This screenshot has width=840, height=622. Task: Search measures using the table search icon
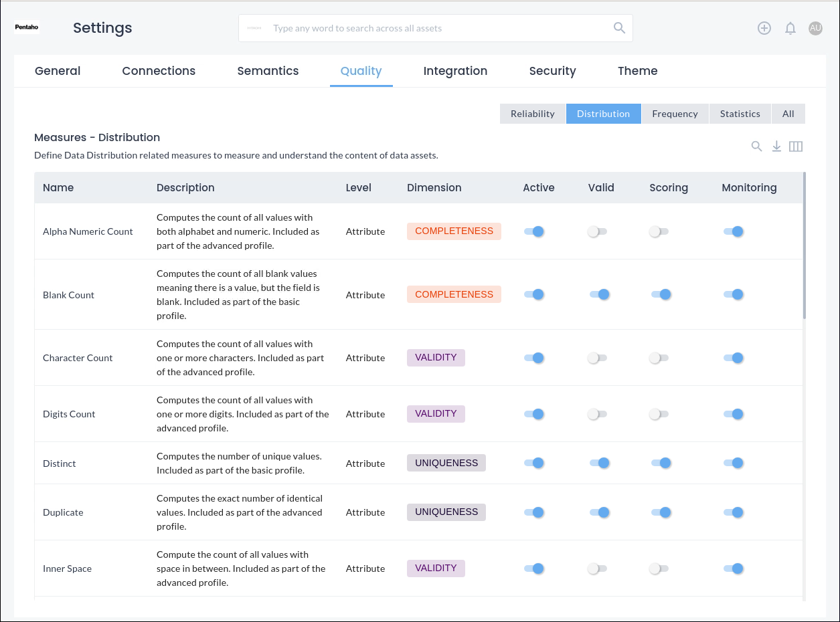(756, 146)
